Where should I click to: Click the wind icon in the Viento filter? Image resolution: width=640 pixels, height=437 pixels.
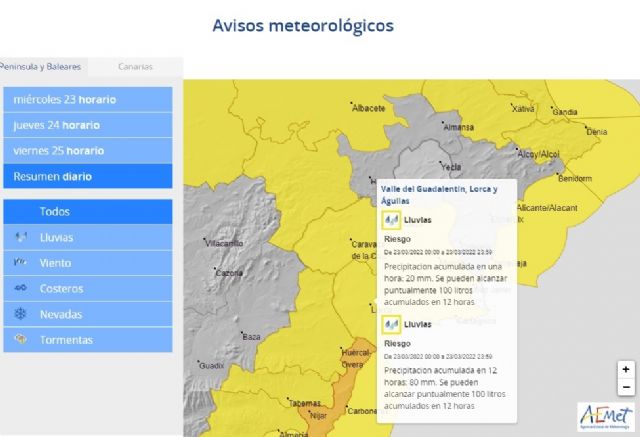pyautogui.click(x=21, y=263)
